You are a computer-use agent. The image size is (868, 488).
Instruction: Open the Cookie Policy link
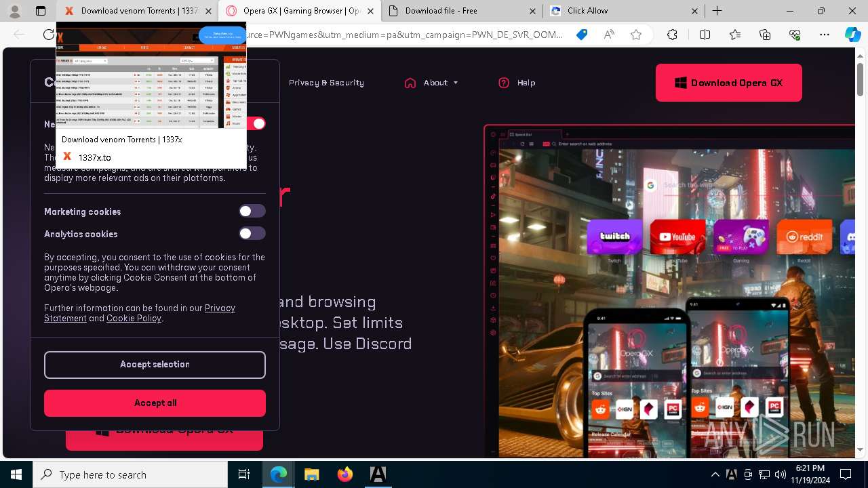pyautogui.click(x=134, y=319)
